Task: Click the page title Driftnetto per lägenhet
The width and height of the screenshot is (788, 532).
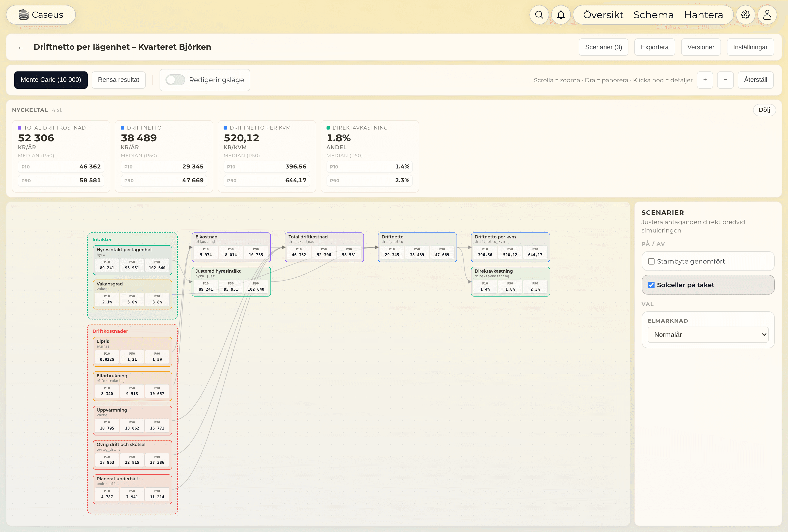Action: (x=122, y=47)
